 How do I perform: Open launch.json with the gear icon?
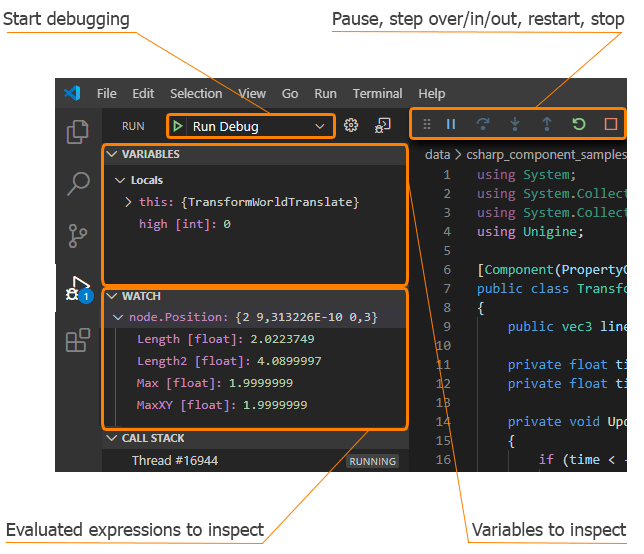pos(351,126)
